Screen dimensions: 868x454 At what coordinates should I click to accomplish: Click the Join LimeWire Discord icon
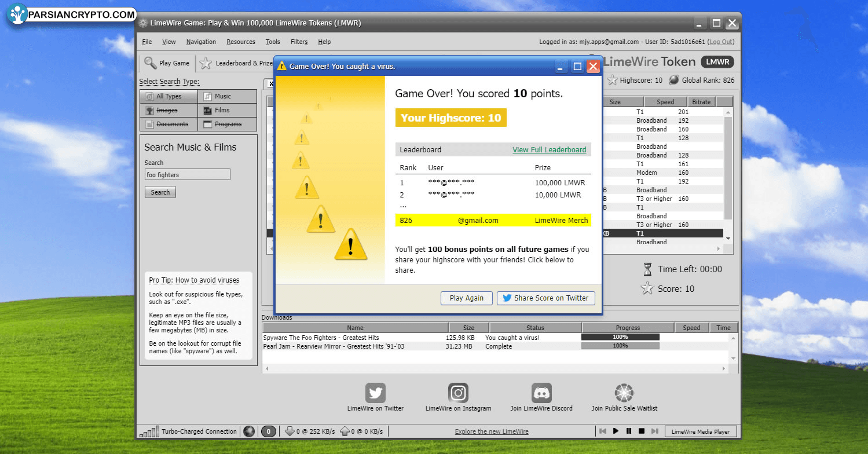coord(541,393)
